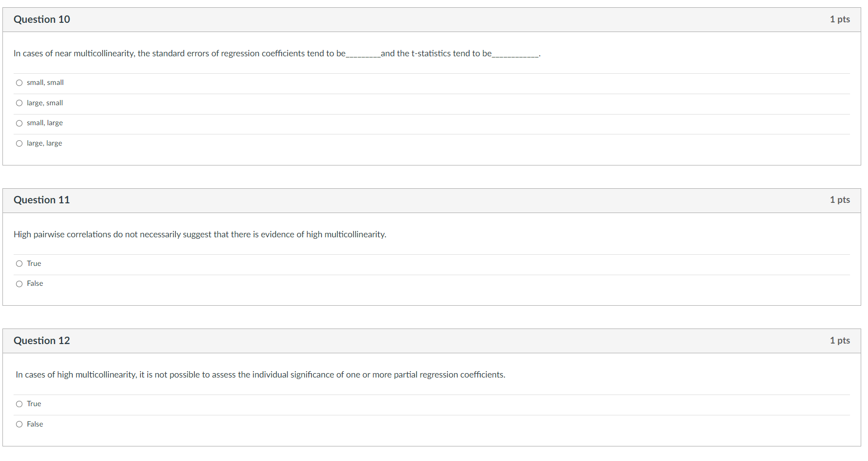Click the high pairwise correlations statement text
Screen dimensions: 868x461
point(200,234)
